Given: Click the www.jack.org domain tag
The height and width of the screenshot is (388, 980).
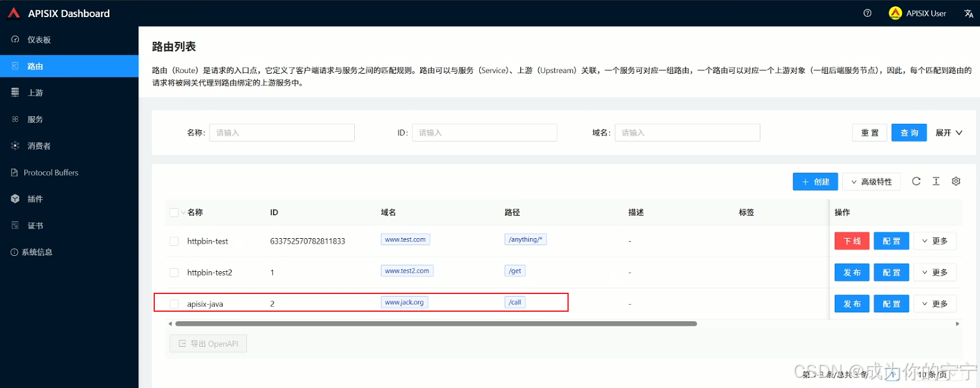Looking at the screenshot, I should click(x=404, y=302).
